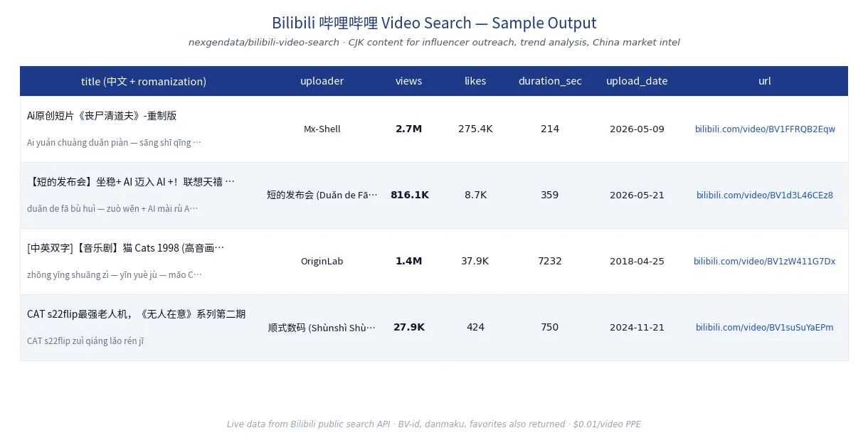The image size is (868, 440).
Task: Click views value 2.7M
Action: (x=409, y=129)
